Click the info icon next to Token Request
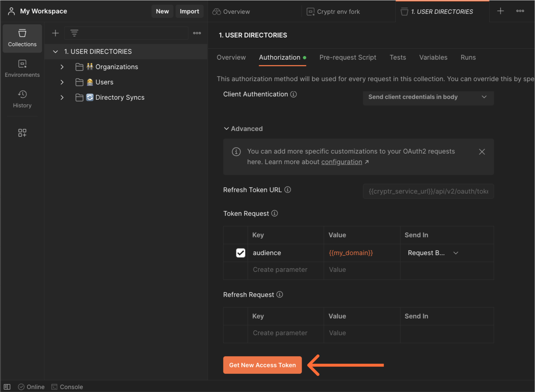 pos(275,213)
